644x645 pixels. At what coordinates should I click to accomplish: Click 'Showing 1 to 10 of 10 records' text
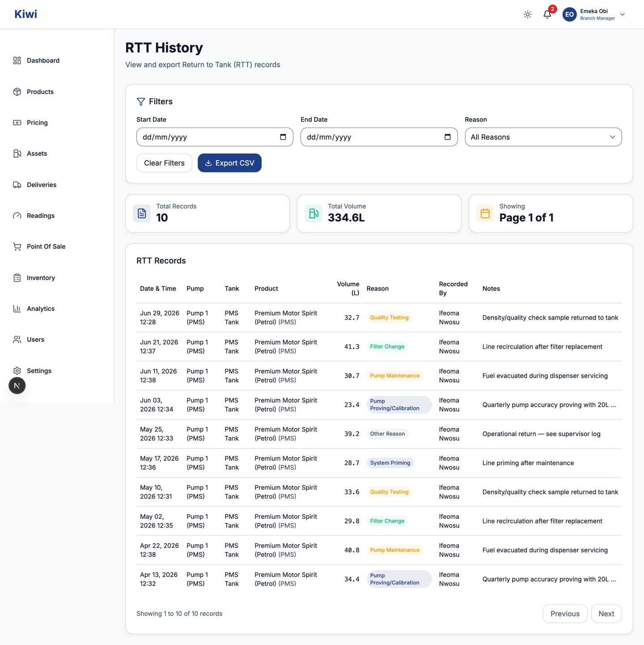coord(179,614)
